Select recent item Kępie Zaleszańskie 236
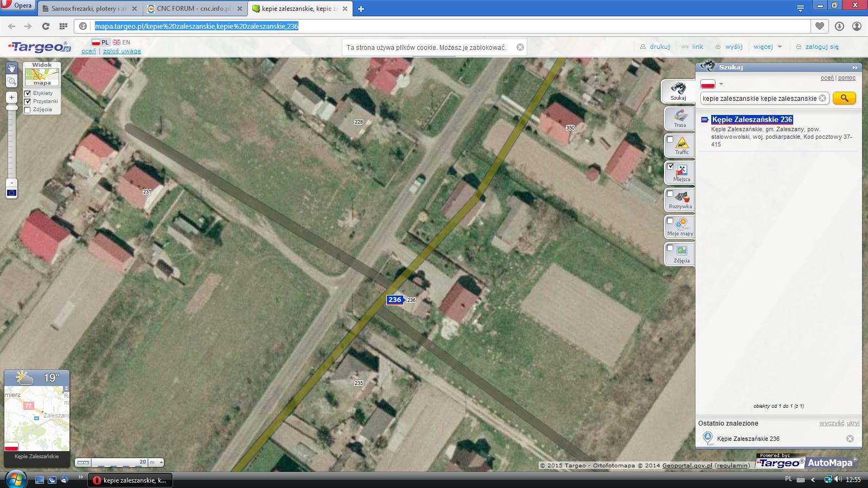This screenshot has height=488, width=868. pos(748,439)
